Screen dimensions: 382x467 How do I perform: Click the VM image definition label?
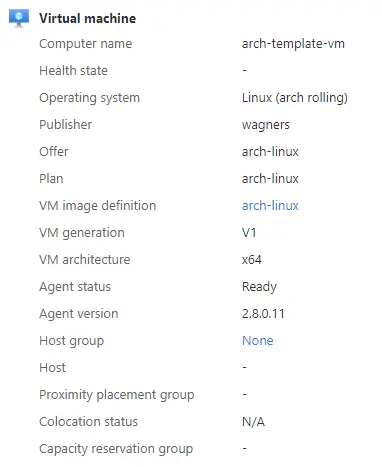click(x=98, y=206)
